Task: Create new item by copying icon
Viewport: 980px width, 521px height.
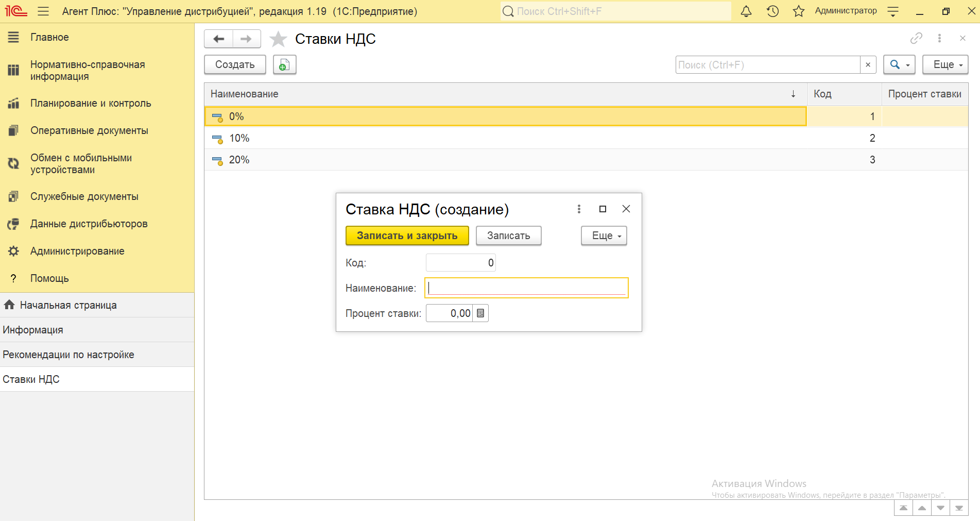Action: coord(284,64)
